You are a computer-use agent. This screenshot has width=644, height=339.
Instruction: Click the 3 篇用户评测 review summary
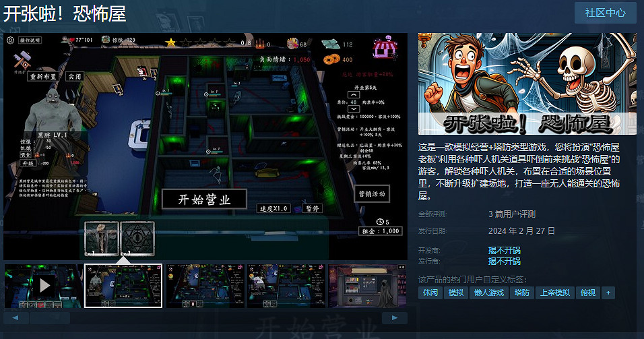click(x=512, y=214)
